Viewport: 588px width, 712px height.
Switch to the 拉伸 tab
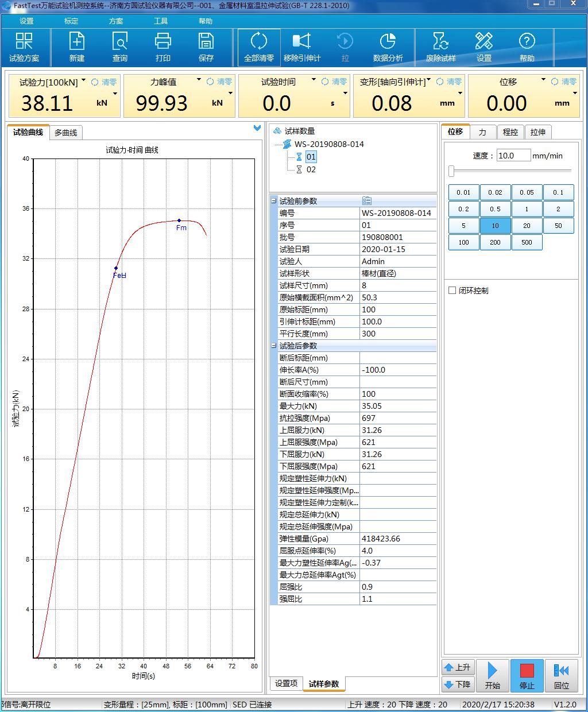click(538, 132)
